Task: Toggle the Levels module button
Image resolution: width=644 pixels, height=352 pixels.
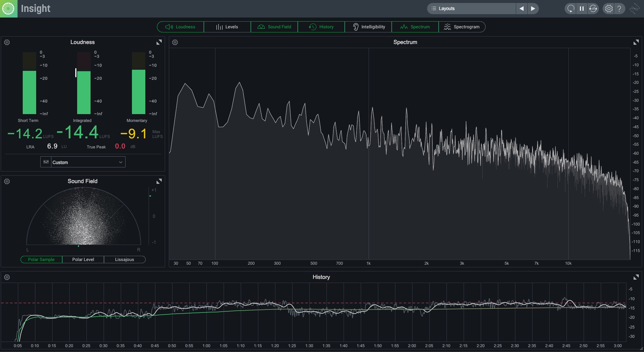Action: 227,27
